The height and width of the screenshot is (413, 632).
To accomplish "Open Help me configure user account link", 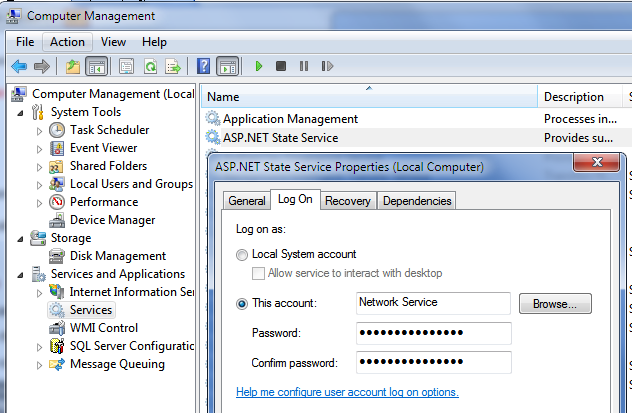I will coord(347,392).
